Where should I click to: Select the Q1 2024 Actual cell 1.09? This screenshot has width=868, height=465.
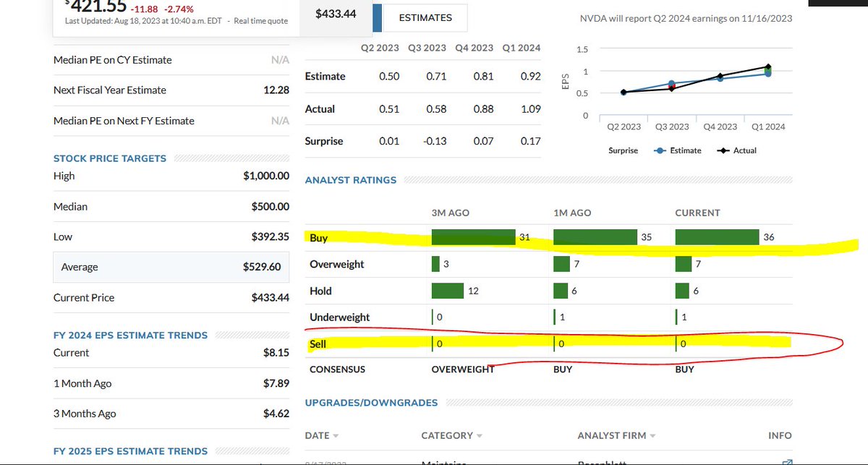tap(530, 108)
